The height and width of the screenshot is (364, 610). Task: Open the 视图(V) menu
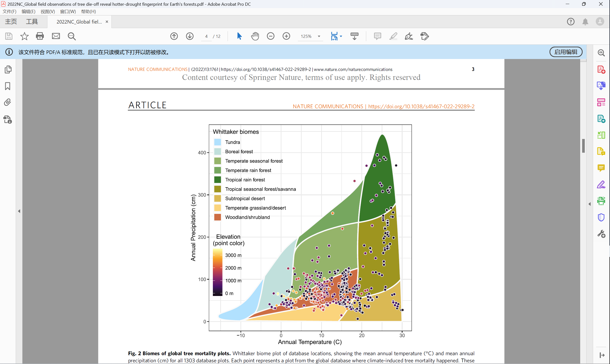pos(48,11)
